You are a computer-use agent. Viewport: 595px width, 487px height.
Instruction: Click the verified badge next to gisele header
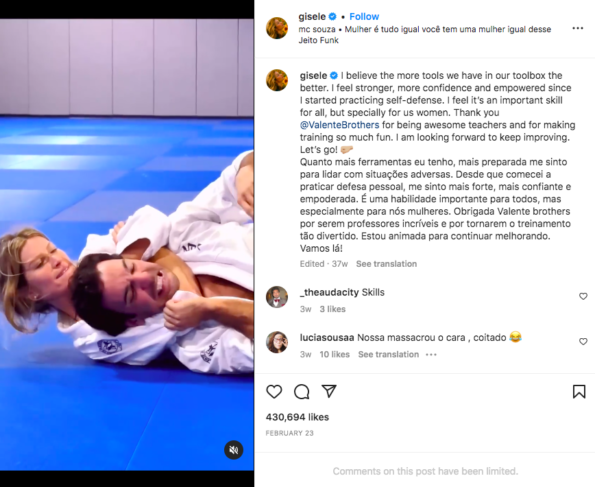coord(332,16)
